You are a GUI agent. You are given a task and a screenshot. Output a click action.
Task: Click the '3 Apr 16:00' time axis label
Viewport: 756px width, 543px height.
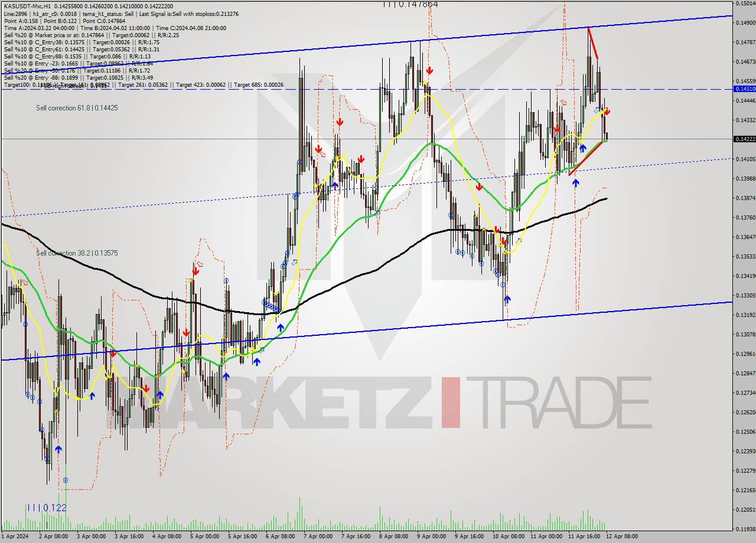point(129,537)
